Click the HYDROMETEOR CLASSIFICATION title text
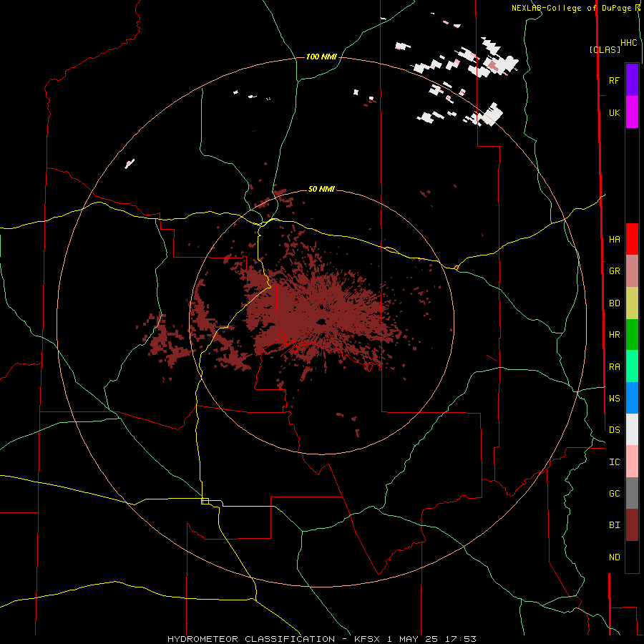 point(251,639)
